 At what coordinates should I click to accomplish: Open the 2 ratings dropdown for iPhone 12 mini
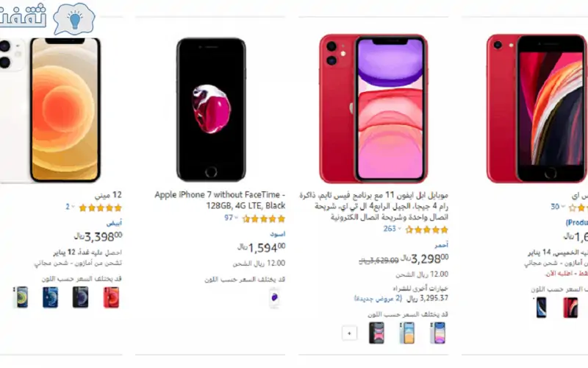(70, 207)
